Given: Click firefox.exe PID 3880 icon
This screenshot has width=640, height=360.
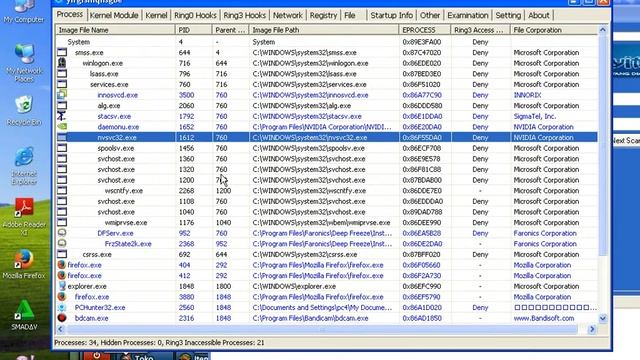Looking at the screenshot, I should tap(62, 296).
